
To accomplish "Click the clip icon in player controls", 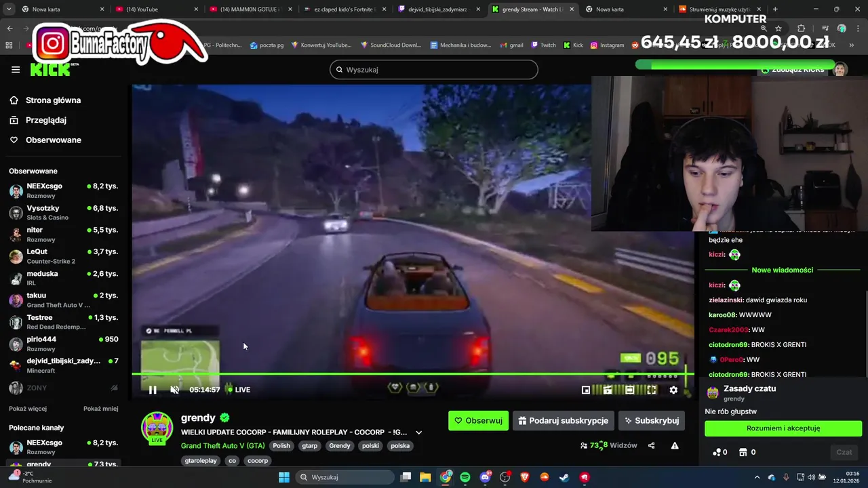I will [608, 390].
